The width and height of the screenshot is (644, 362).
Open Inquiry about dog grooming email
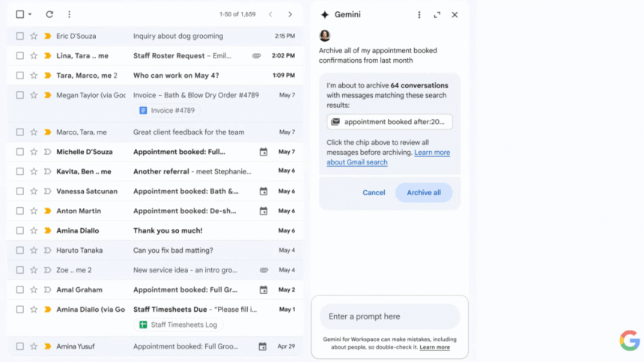point(178,36)
